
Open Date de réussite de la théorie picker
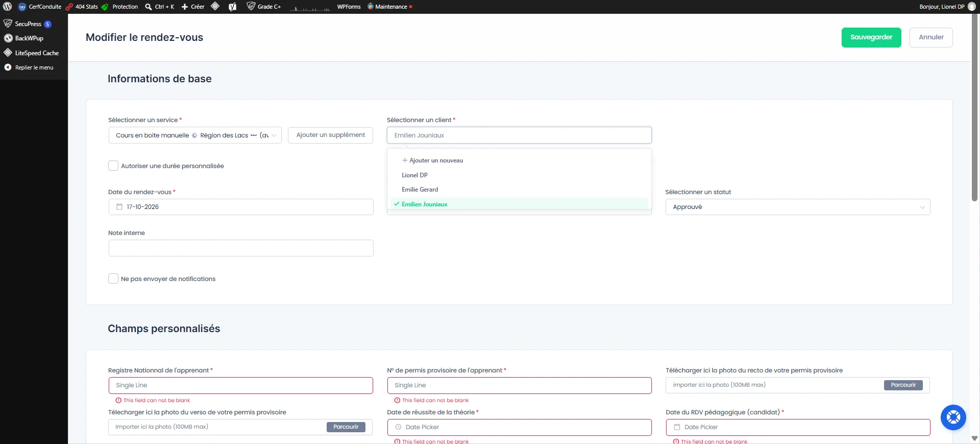click(x=519, y=427)
